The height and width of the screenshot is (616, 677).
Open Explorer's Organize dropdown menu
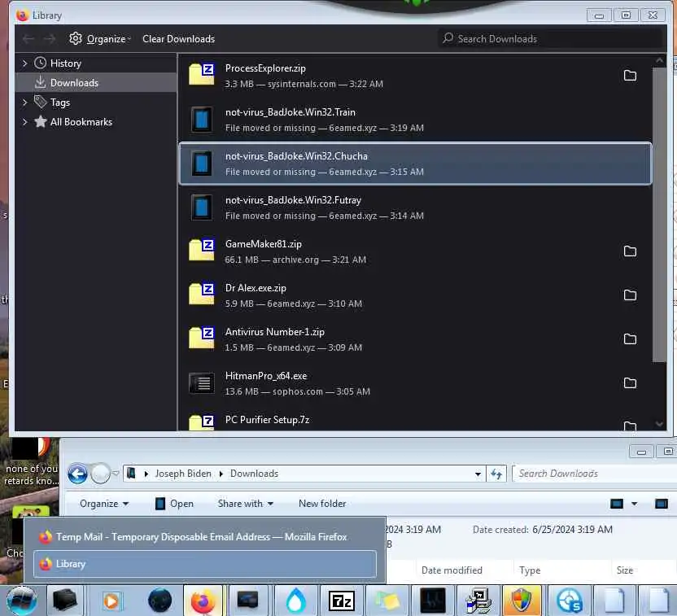click(x=104, y=504)
